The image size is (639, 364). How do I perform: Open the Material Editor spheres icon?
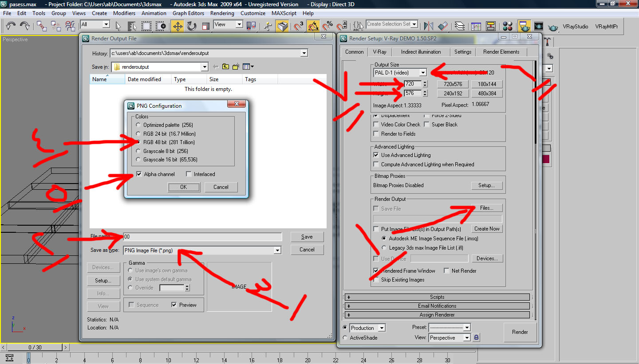point(508,26)
